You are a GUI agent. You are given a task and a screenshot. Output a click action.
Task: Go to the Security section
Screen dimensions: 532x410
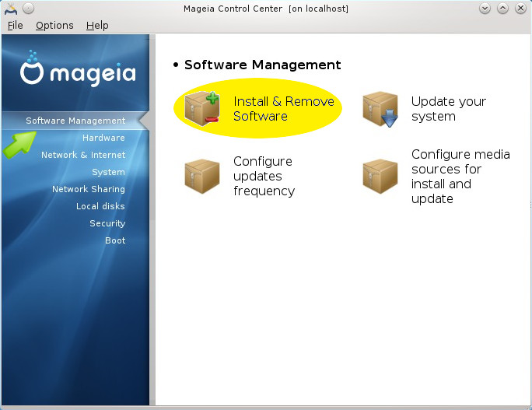(x=107, y=223)
